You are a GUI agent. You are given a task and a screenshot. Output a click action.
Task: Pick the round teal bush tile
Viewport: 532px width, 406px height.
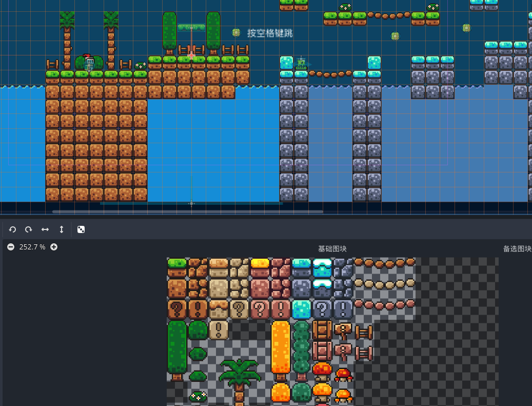click(x=301, y=393)
